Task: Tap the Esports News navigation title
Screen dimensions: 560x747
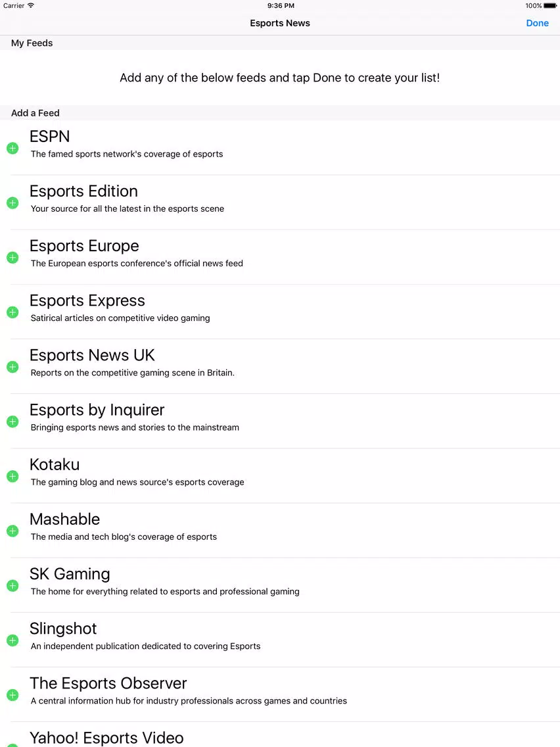Action: 280,23
